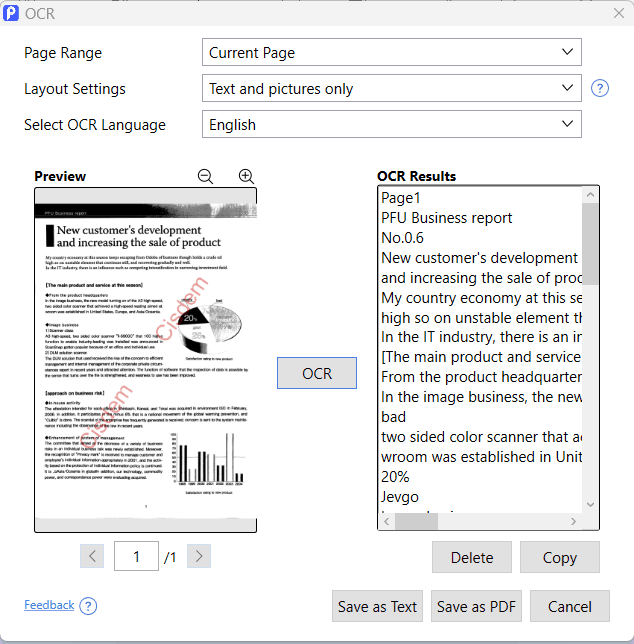The image size is (634, 644).
Task: Click the help icon next to Layout Settings
Action: point(600,88)
